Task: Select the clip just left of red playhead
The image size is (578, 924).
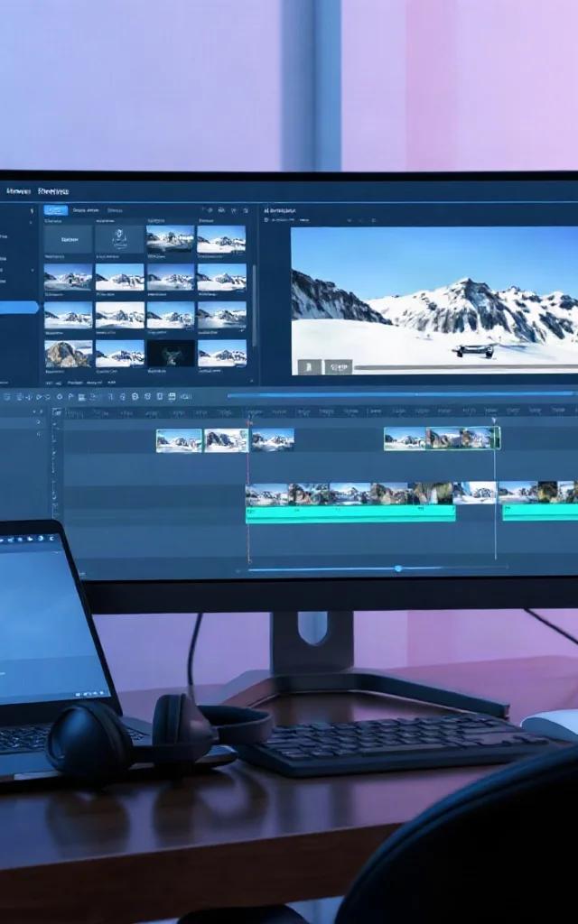Action: (x=226, y=440)
